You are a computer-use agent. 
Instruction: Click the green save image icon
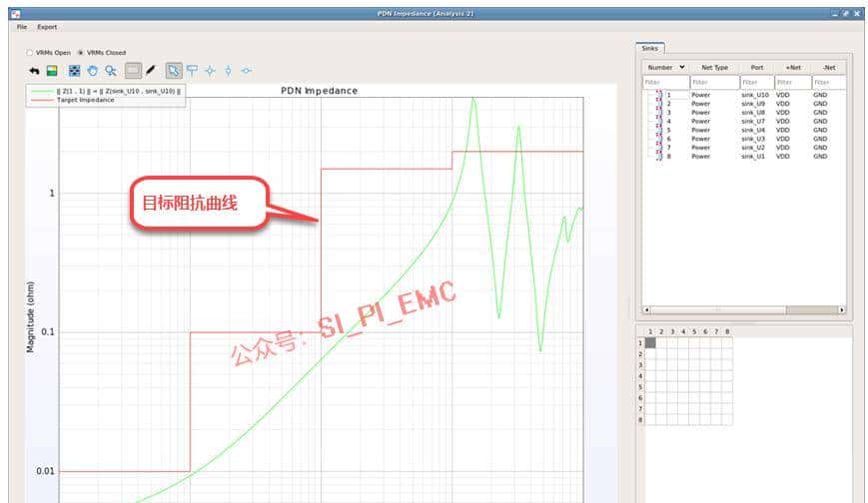[52, 71]
